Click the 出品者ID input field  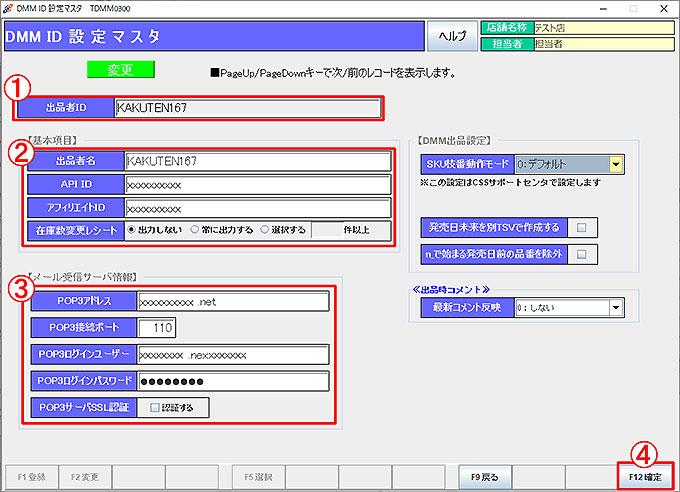point(248,108)
